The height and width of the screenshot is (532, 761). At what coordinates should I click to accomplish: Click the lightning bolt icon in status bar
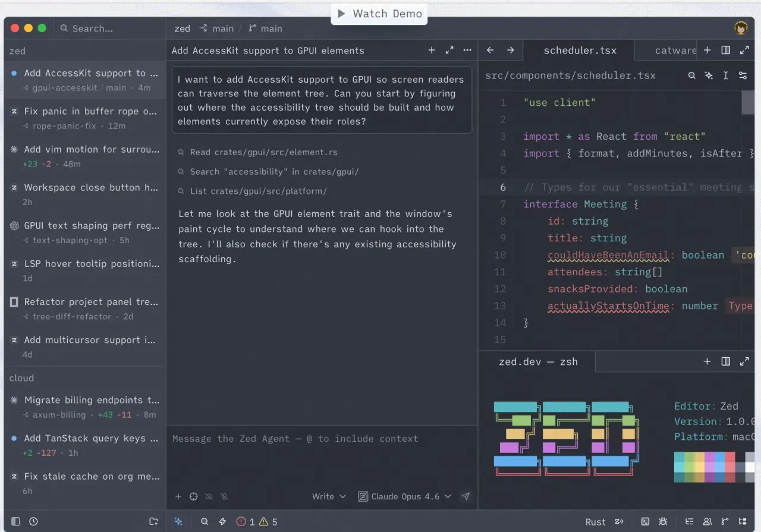tap(222, 521)
